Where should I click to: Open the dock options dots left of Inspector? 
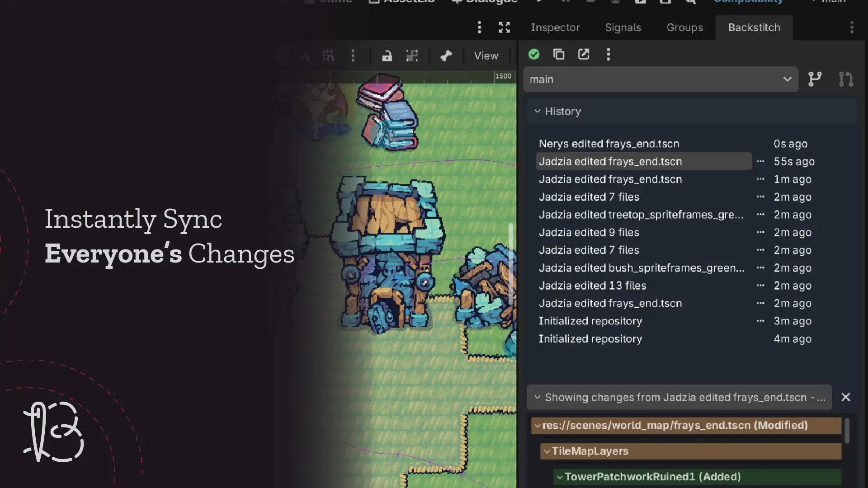(479, 28)
